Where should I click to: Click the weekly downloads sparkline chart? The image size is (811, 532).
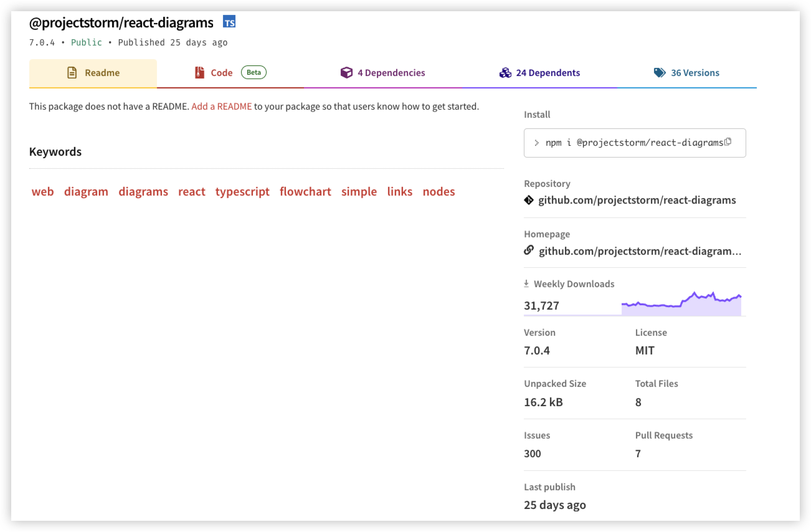[681, 303]
